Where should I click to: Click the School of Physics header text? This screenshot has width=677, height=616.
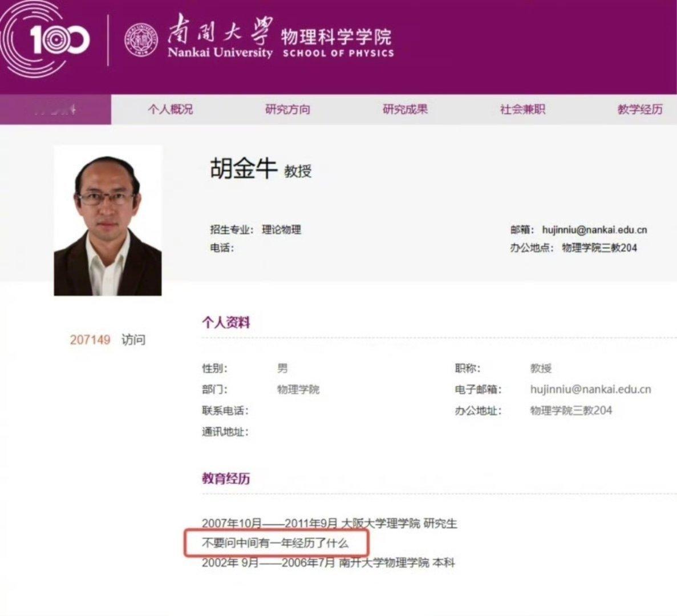338,43
